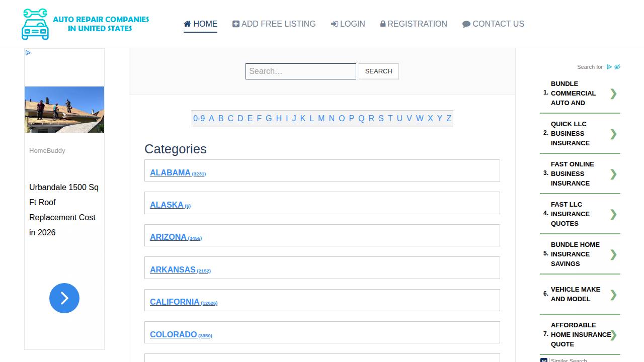Select the home icon beside HOME
The width and height of the screenshot is (644, 362).
click(187, 23)
